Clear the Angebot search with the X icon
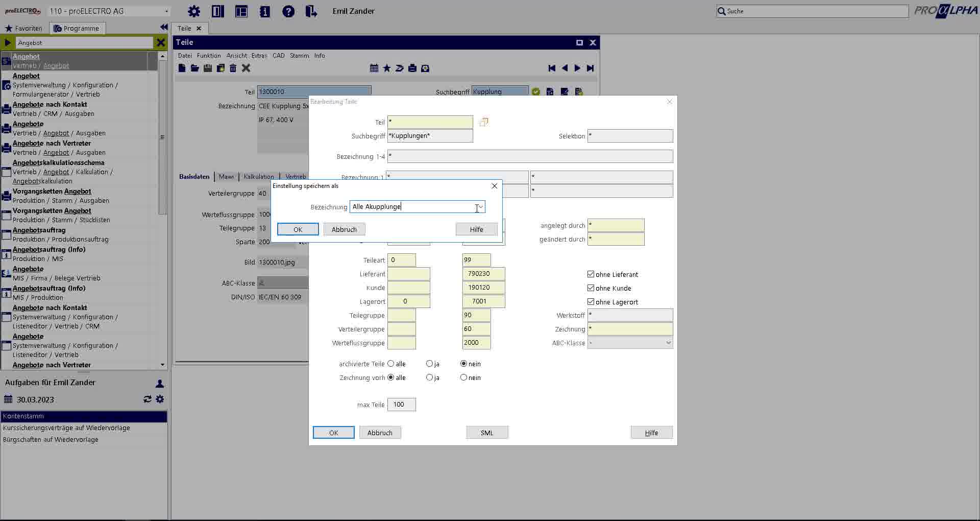Viewport: 980px width, 521px height. (x=161, y=42)
